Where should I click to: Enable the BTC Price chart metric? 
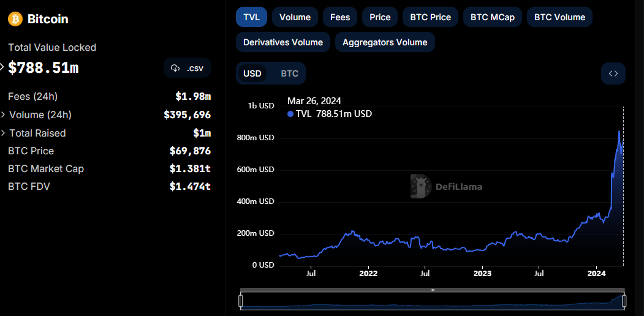(x=430, y=17)
